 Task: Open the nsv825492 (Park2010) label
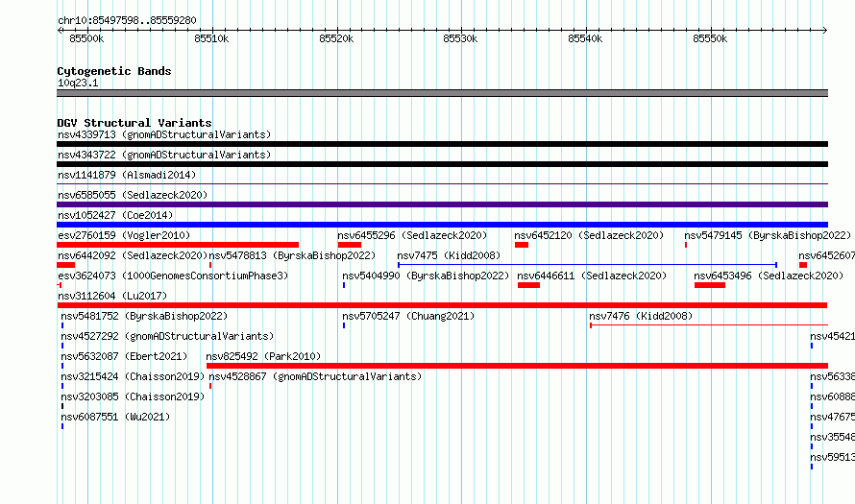coord(263,356)
